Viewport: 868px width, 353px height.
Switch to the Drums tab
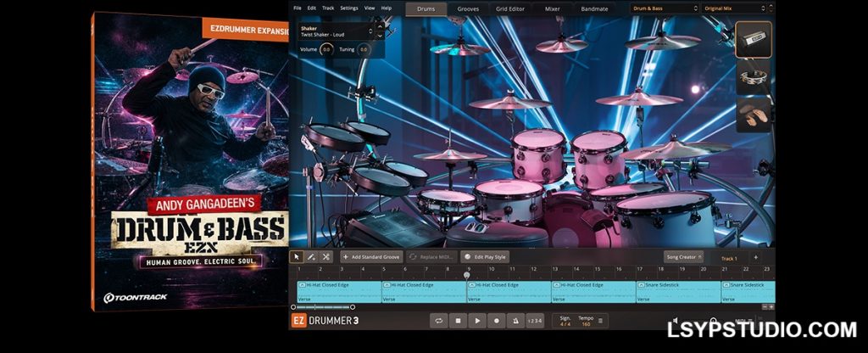click(x=426, y=8)
